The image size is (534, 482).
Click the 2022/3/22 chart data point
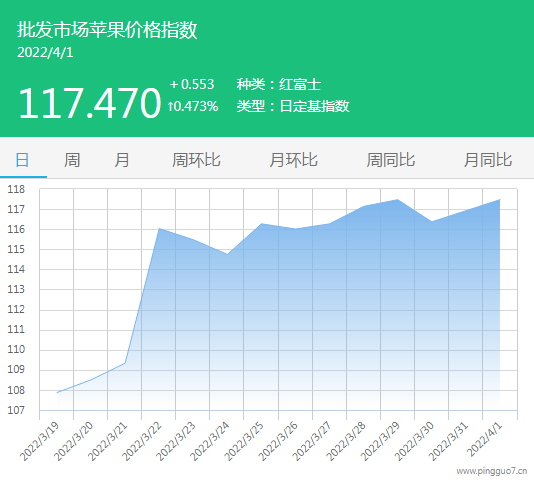pos(159,229)
